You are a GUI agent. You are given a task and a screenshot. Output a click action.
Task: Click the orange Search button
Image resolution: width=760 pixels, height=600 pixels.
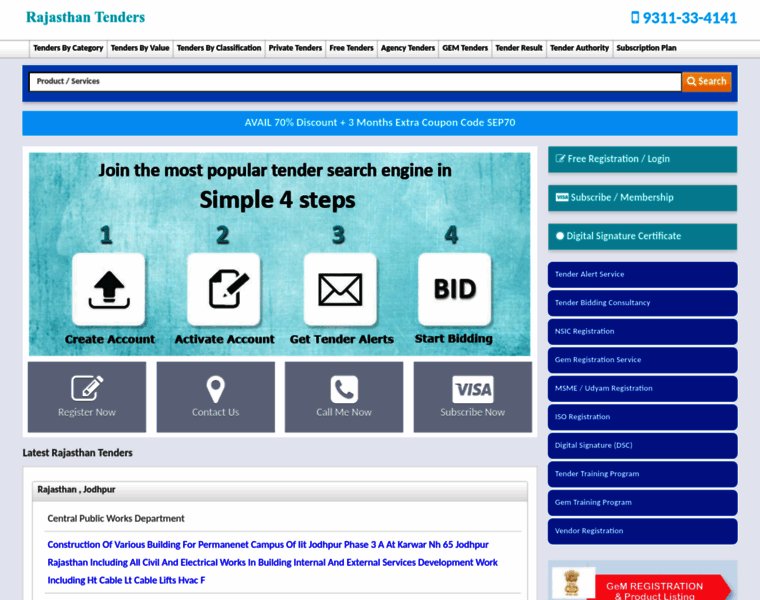coord(707,81)
